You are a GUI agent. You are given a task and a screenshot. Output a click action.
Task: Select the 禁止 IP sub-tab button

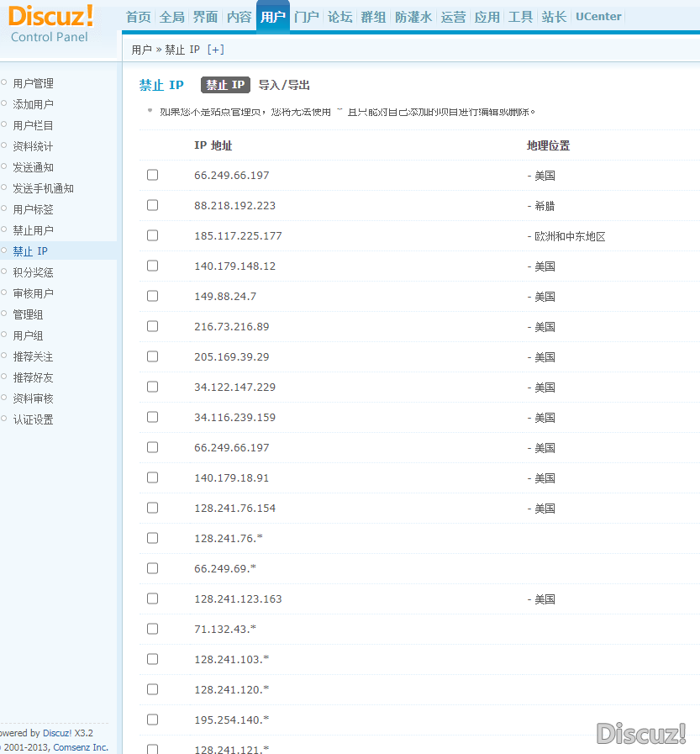pyautogui.click(x=225, y=85)
